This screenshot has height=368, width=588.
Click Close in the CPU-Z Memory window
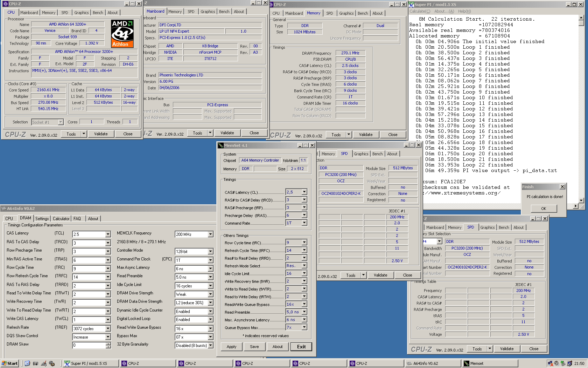(393, 135)
